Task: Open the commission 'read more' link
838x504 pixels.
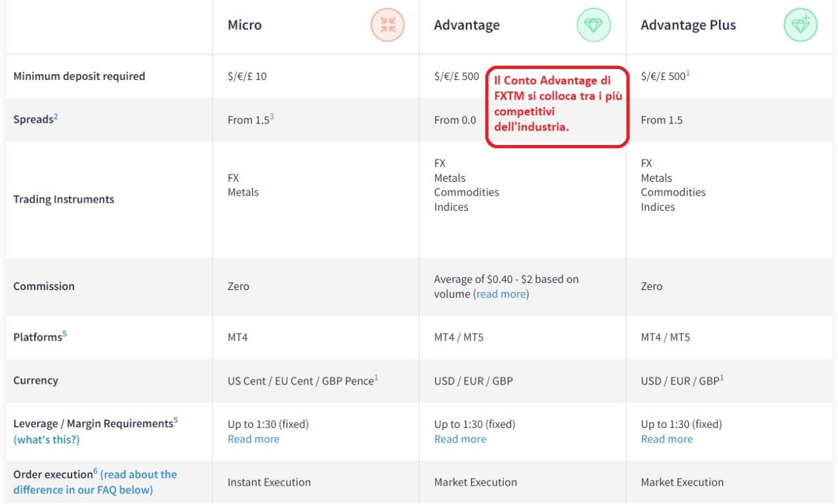Action: [501, 294]
